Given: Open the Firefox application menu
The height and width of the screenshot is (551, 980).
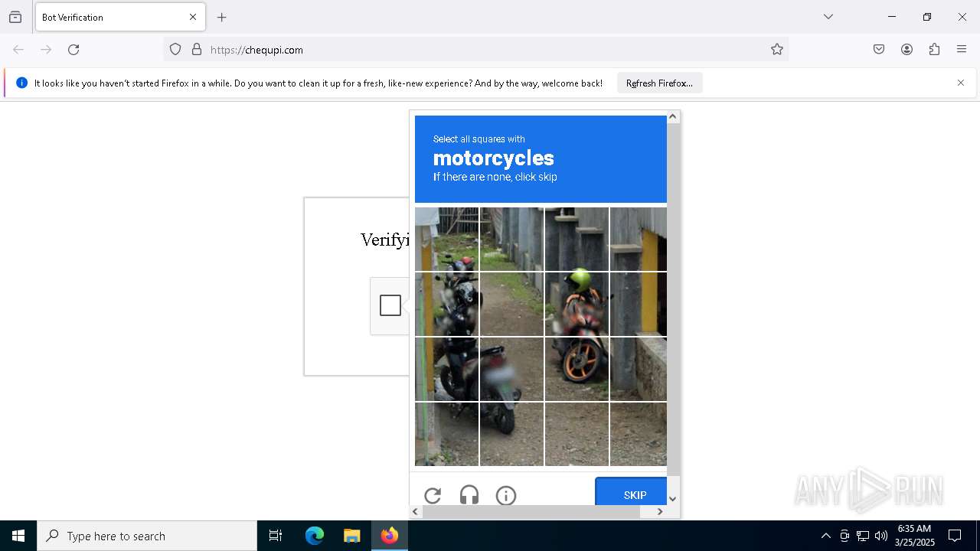Looking at the screenshot, I should [962, 50].
